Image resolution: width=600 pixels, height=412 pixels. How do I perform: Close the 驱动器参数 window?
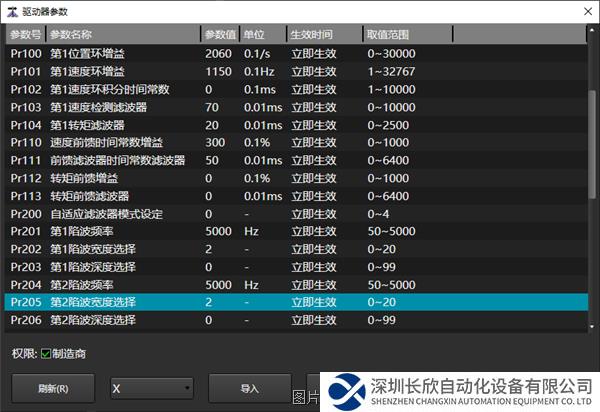coord(580,10)
